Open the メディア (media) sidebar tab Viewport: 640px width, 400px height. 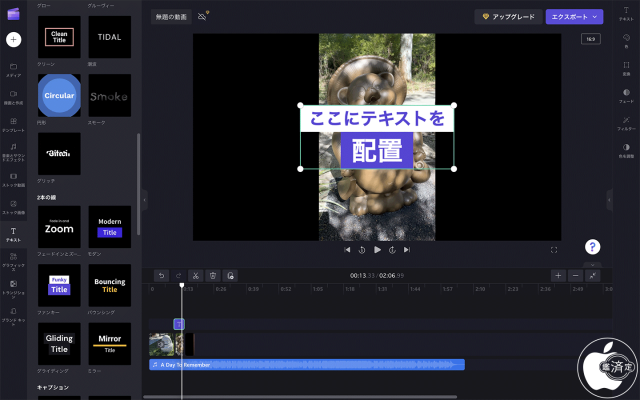click(13, 70)
